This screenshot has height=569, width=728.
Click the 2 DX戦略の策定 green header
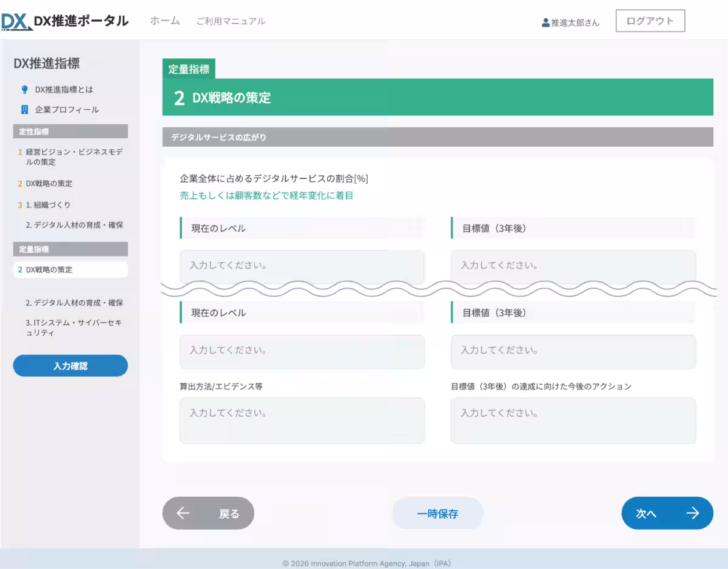click(x=437, y=97)
